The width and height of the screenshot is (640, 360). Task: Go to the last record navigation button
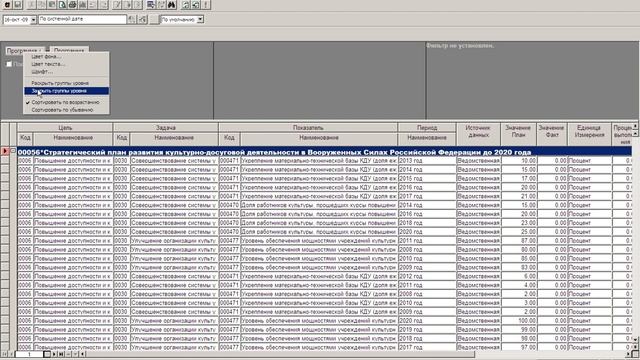click(61, 354)
